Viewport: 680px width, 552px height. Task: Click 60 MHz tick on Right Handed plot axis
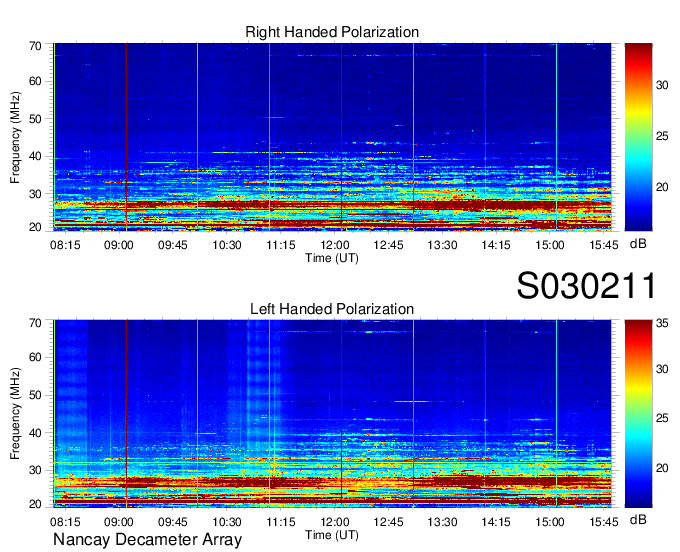(35, 81)
